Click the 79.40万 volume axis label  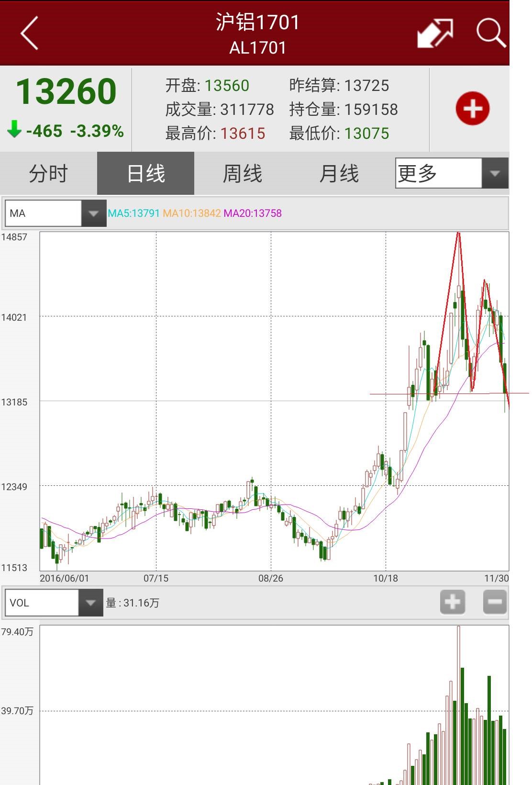pyautogui.click(x=17, y=632)
